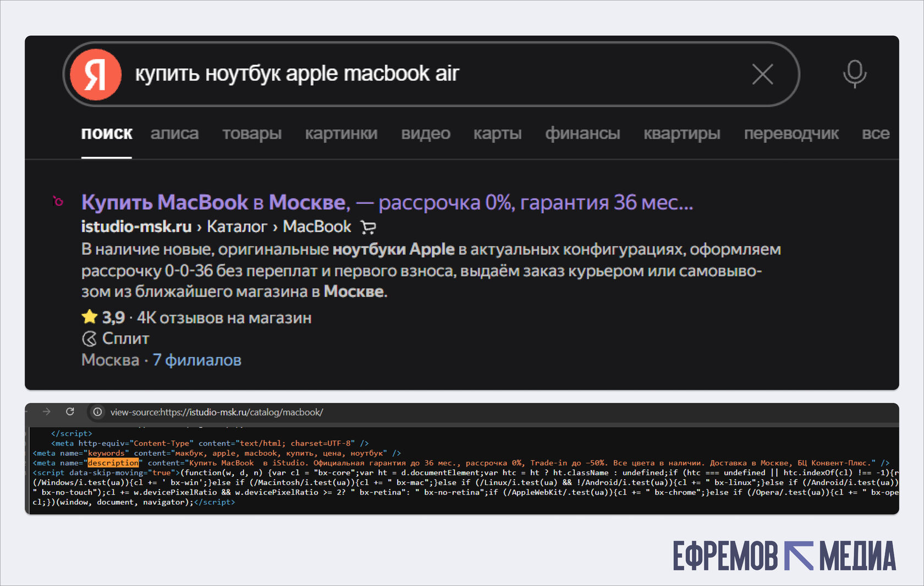This screenshot has height=586, width=924.
Task: Go to the картинки tab
Action: 341,133
